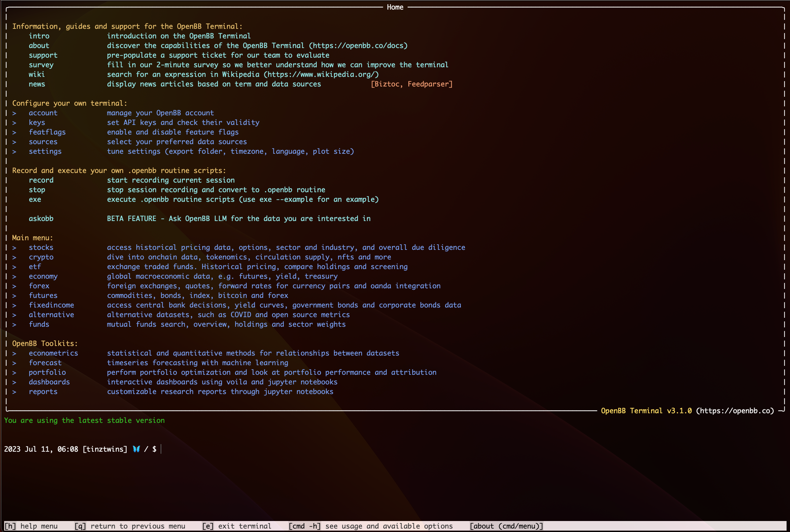790x532 pixels.
Task: Click the 'econometrics' toolkit entry
Action: point(54,353)
